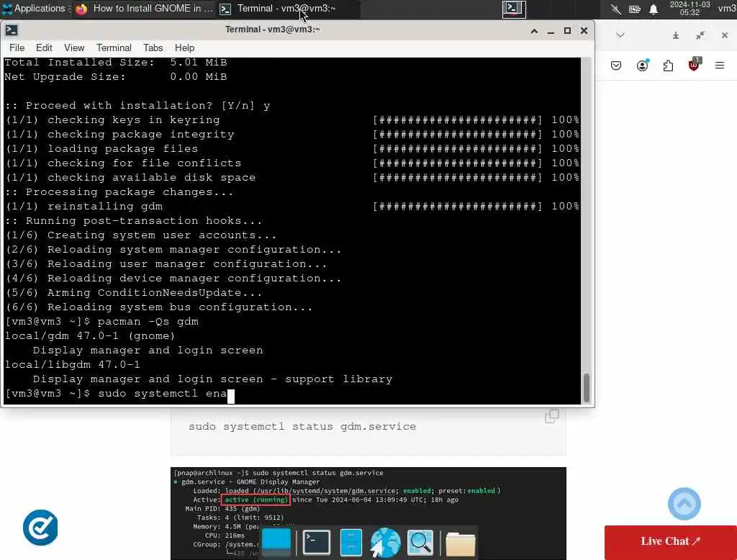Click the 'sudo systemctl ena' prompt line
Viewport: 737px width, 560px height.
pyautogui.click(x=119, y=394)
